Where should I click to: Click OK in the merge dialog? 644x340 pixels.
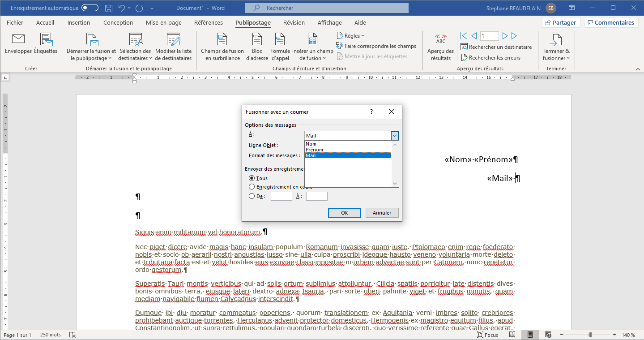point(344,213)
